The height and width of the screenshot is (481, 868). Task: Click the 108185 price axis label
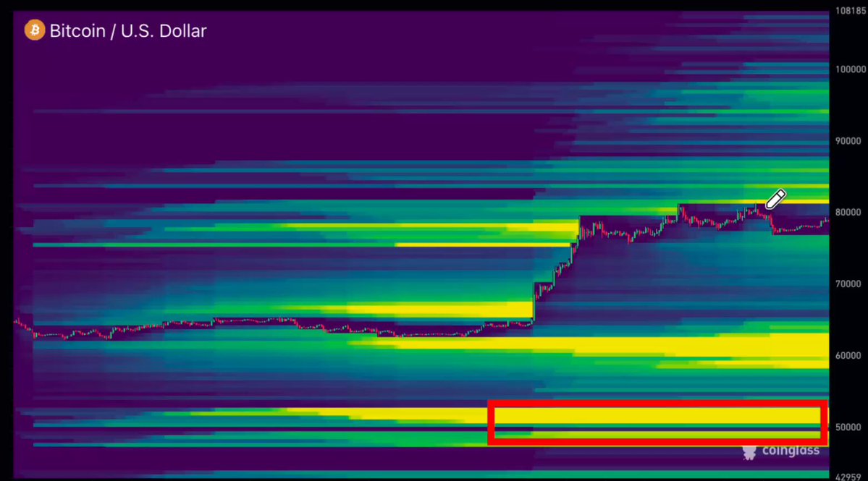coord(851,11)
